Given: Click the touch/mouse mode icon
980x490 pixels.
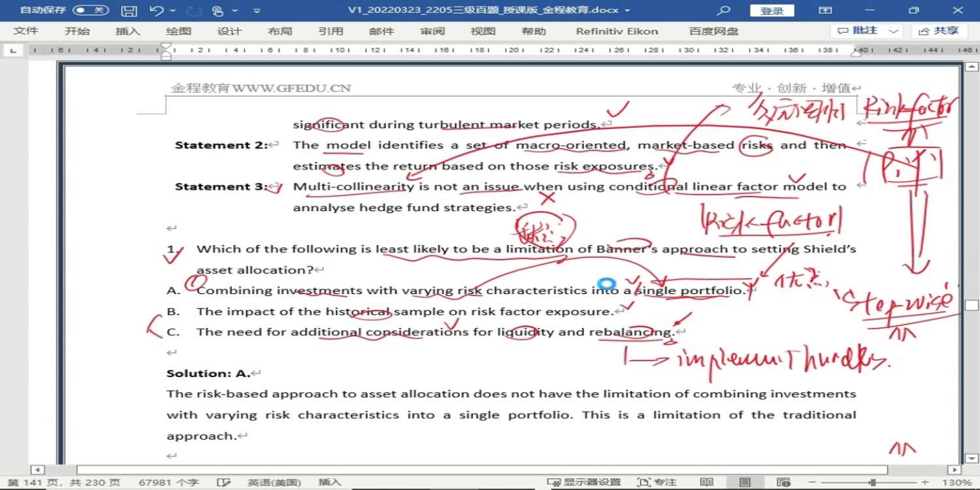Looking at the screenshot, I should click(x=218, y=10).
